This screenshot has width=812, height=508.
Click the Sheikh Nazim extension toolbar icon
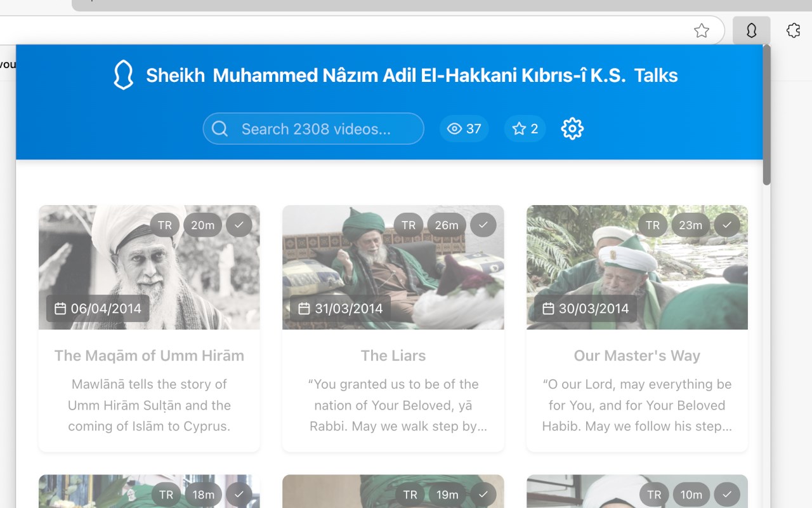(x=751, y=30)
